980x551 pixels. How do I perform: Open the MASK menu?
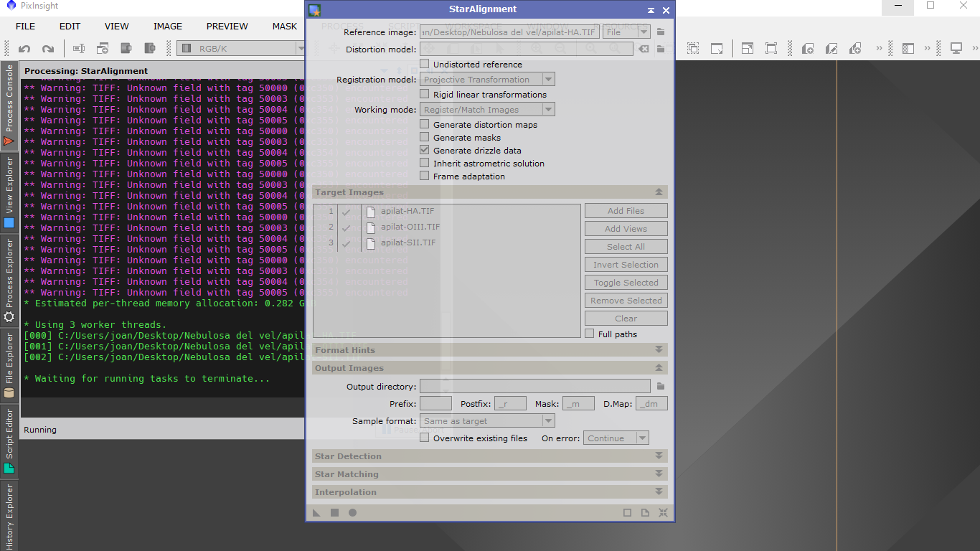285,27
